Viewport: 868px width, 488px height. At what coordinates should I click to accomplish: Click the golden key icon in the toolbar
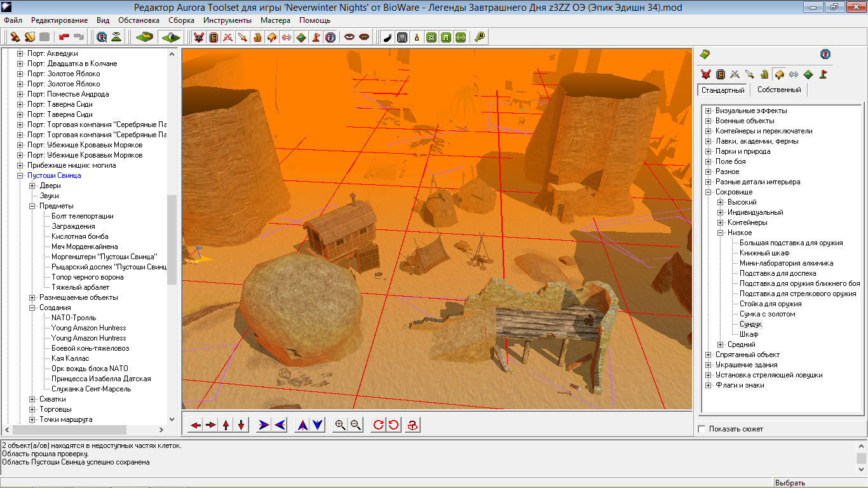pos(480,37)
